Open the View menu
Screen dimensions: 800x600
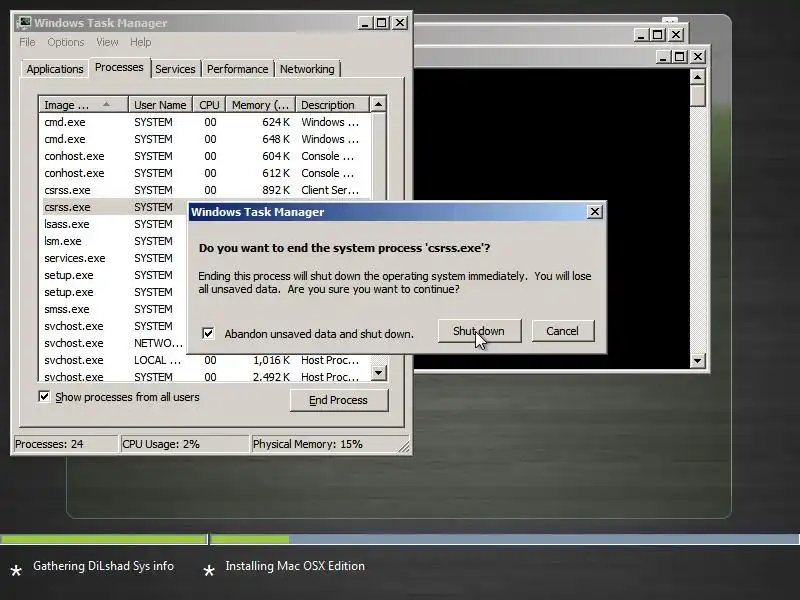click(x=107, y=42)
